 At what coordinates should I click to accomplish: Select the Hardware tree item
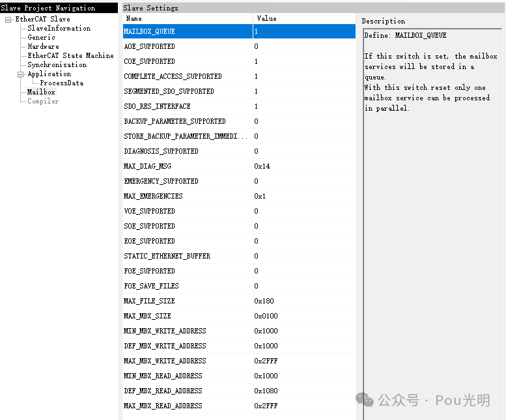coord(43,46)
